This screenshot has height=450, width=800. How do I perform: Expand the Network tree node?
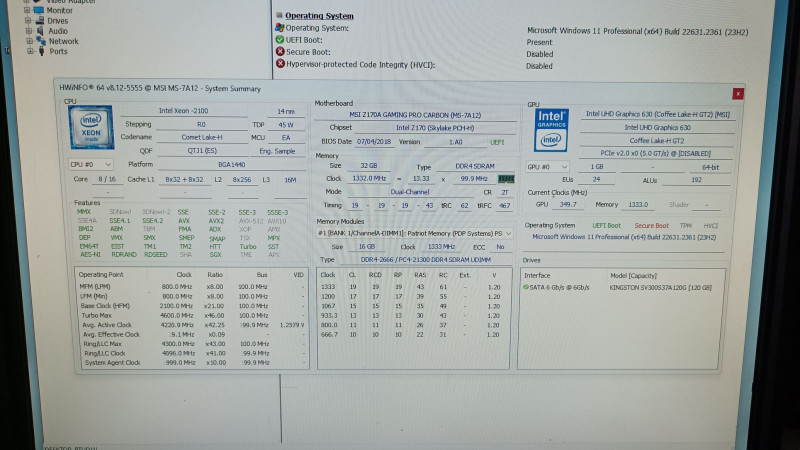click(29, 41)
